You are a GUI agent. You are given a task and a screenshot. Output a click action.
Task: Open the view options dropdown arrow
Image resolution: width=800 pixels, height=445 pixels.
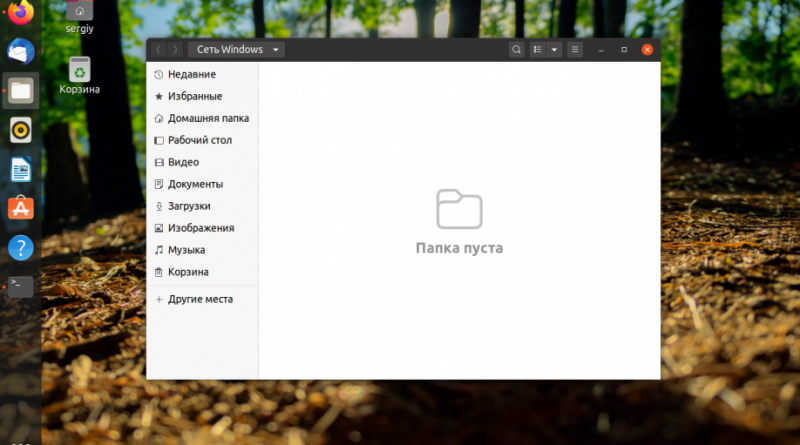554,49
